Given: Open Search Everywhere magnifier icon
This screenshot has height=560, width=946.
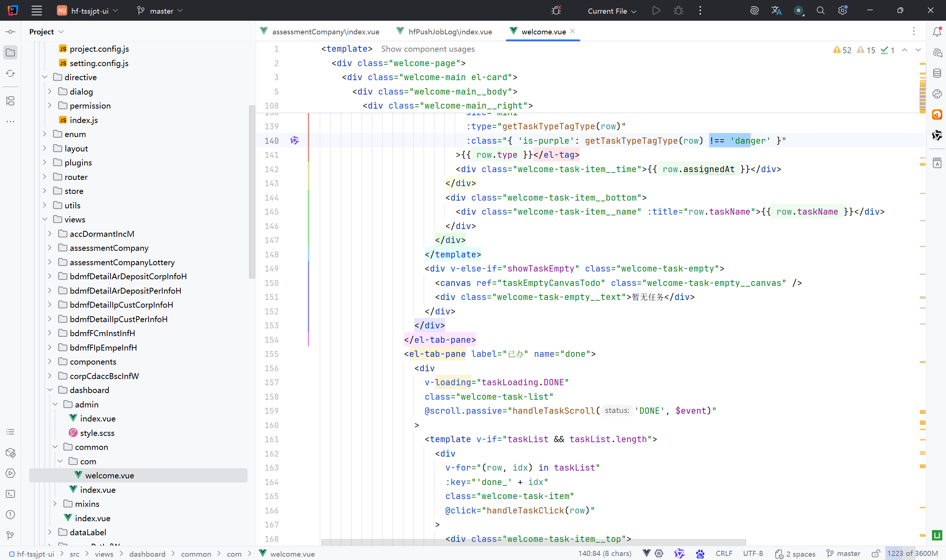Looking at the screenshot, I should 820,11.
